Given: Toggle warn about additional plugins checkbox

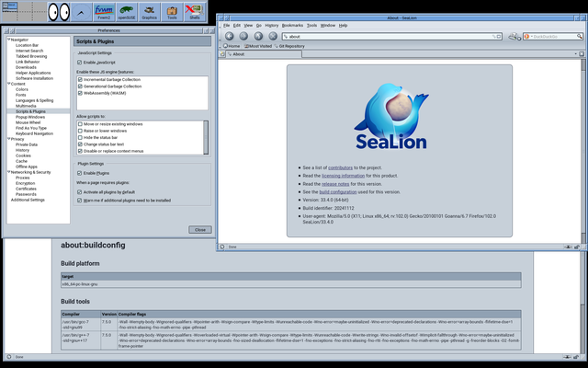Looking at the screenshot, I should click(80, 201).
